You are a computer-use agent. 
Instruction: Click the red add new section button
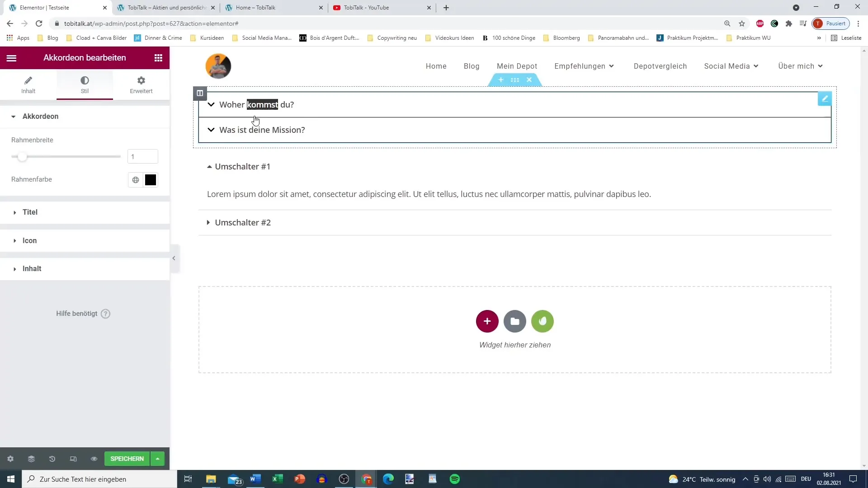487,321
